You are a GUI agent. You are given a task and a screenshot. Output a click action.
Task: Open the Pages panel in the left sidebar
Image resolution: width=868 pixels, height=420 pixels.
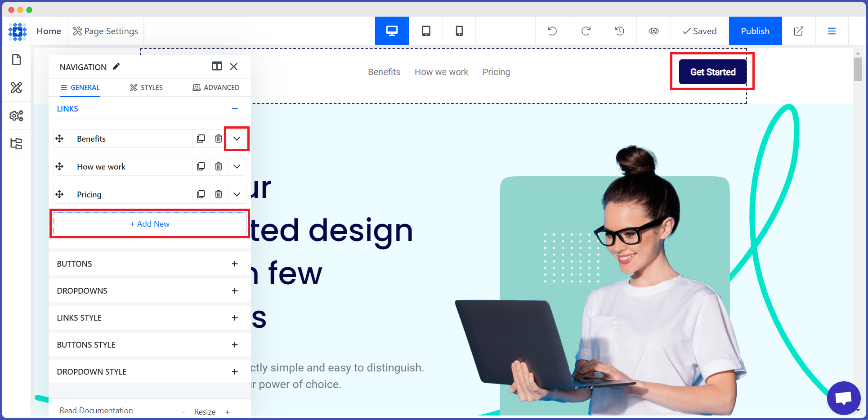coord(17,59)
